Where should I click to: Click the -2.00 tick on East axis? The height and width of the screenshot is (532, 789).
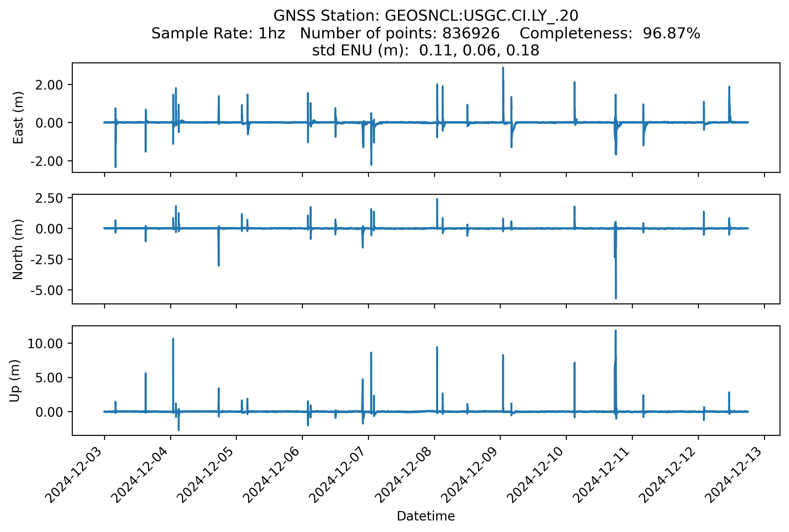pyautogui.click(x=47, y=161)
